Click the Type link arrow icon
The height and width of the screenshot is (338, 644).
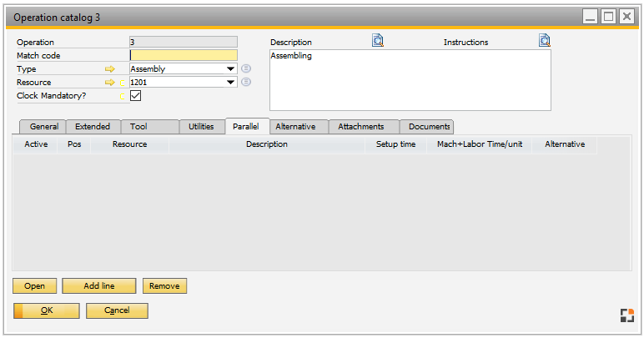point(108,69)
